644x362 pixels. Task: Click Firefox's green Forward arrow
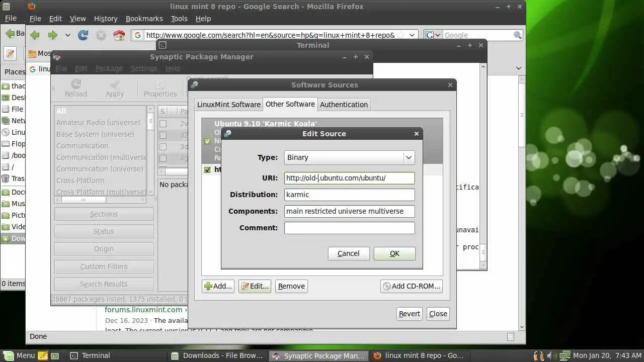click(52, 35)
